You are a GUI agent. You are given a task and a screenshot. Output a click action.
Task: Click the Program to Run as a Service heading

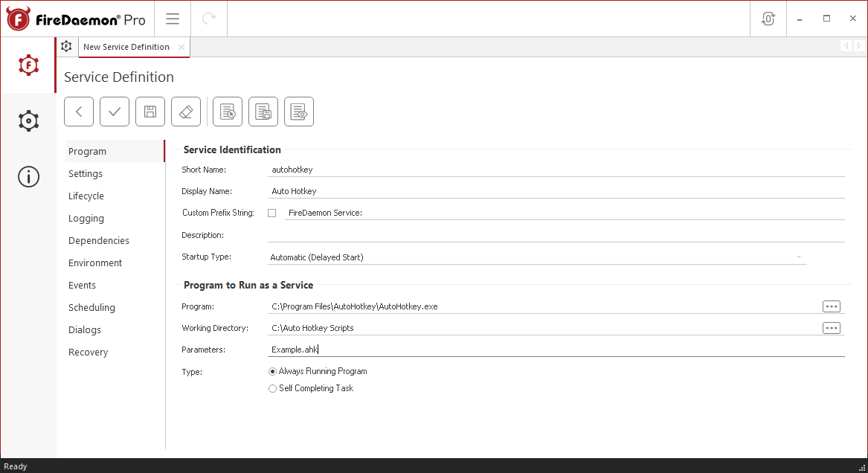coord(248,286)
